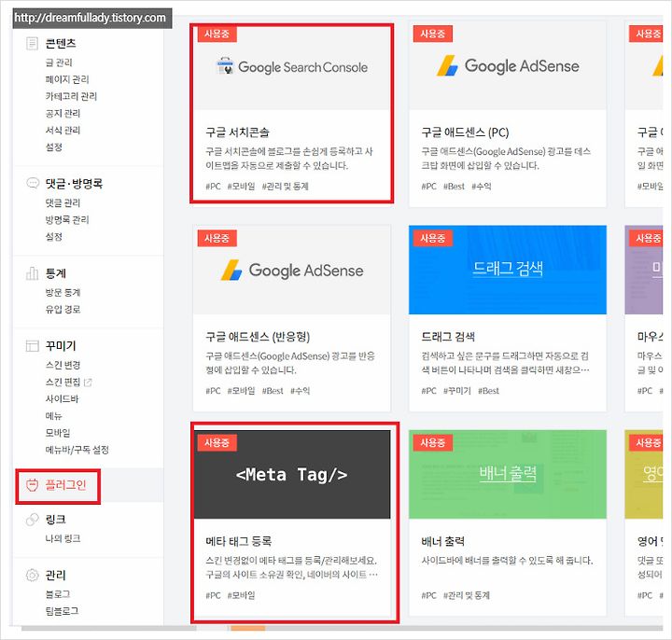Select the 플러그인 menu label
Image resolution: width=672 pixels, height=640 pixels.
pos(66,485)
